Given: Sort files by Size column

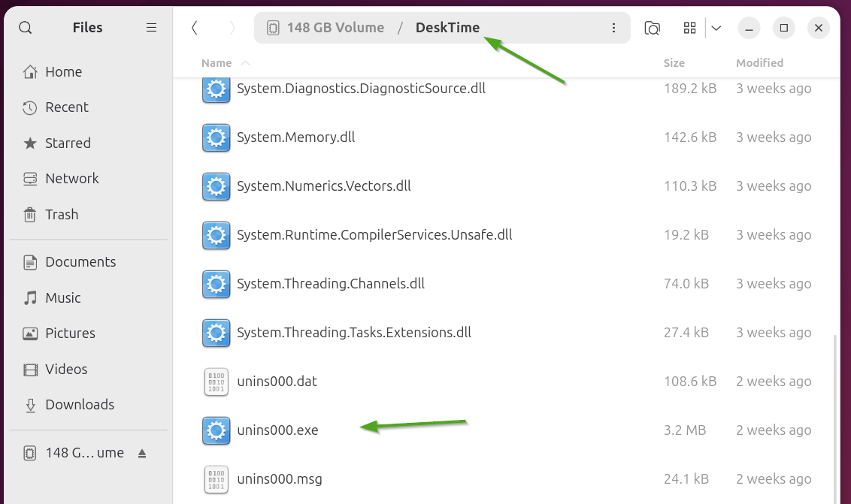Looking at the screenshot, I should 674,63.
